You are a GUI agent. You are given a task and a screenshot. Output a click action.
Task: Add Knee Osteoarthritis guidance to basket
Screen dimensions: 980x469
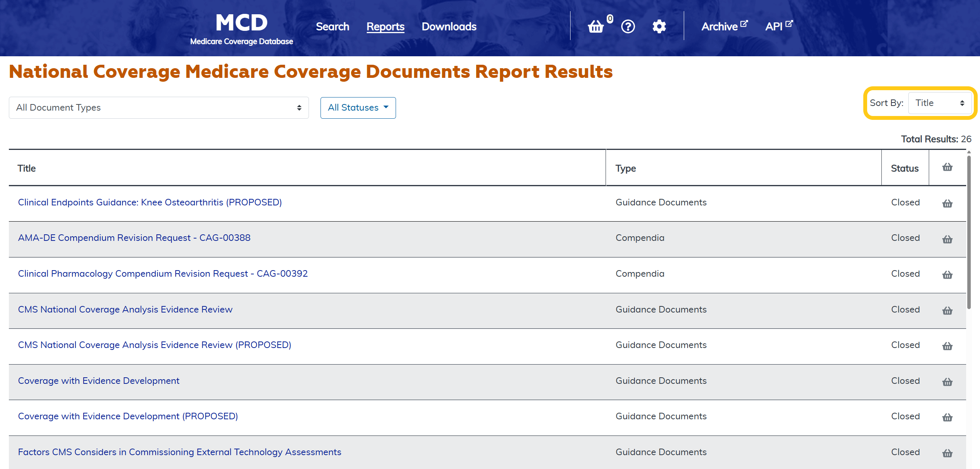[x=947, y=203]
